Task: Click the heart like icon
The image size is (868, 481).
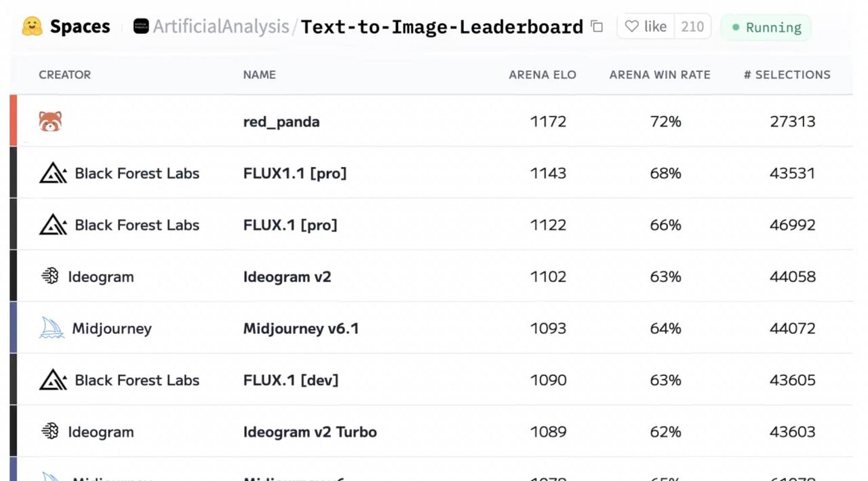Action: click(x=631, y=26)
